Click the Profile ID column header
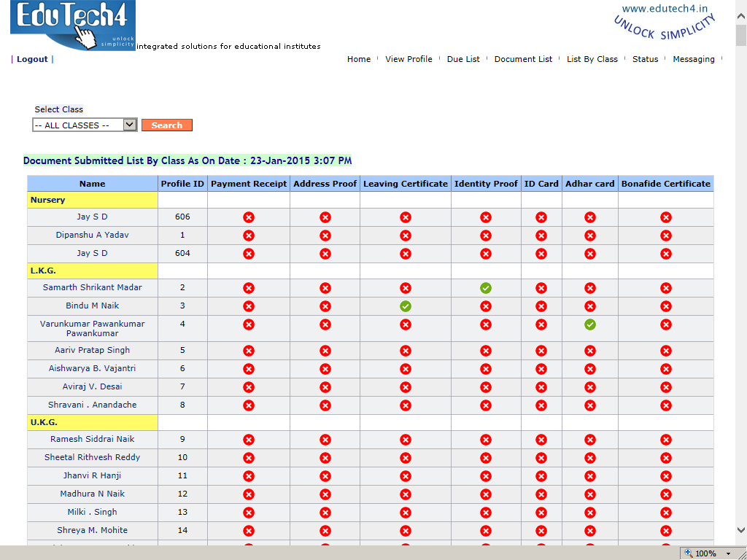Screen dimensions: 747x560 [182, 184]
